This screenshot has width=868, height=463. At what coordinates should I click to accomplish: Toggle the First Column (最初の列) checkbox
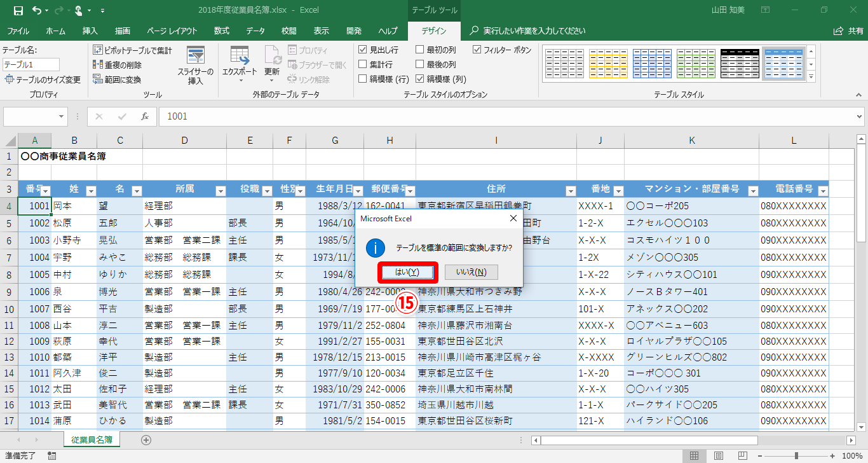coord(420,50)
